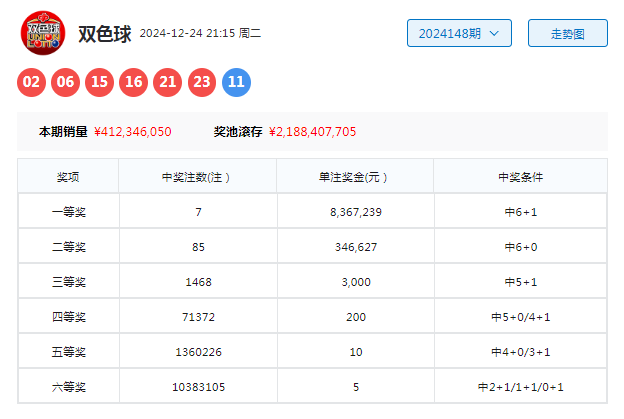
Task: Select red ball 23
Action: coord(202,82)
